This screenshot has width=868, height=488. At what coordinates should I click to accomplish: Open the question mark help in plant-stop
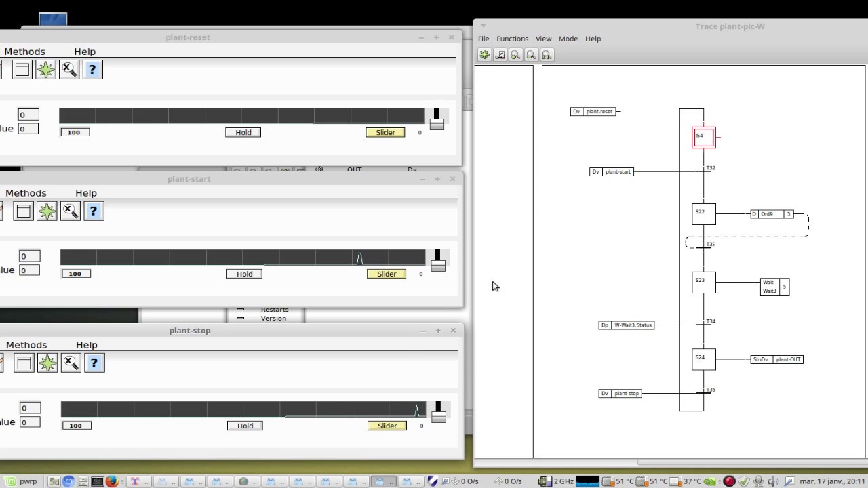click(x=94, y=363)
